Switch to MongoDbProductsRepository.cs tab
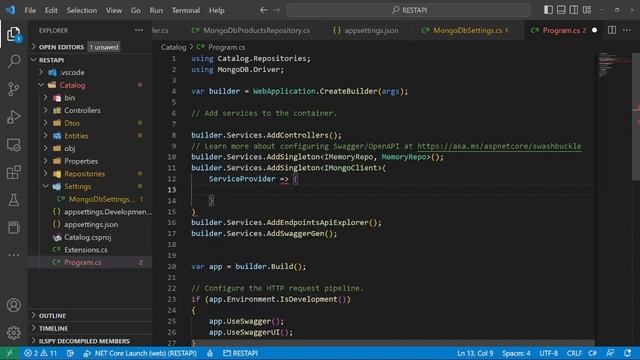 [251, 30]
